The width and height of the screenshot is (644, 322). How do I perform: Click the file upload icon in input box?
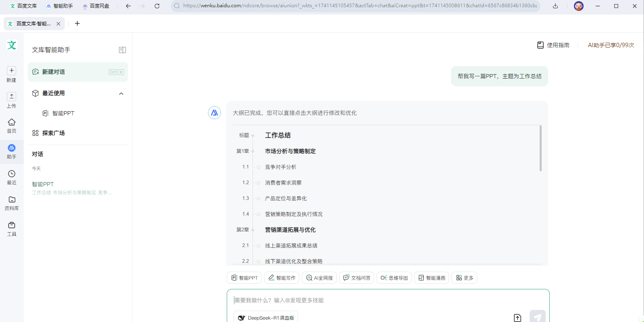tap(518, 318)
